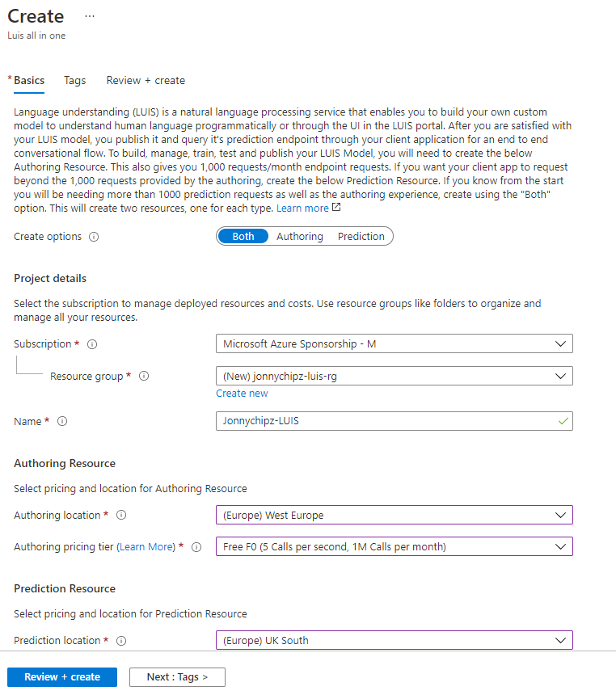The width and height of the screenshot is (616, 695).
Task: Show info tooltip for Authoring location
Action: (121, 516)
